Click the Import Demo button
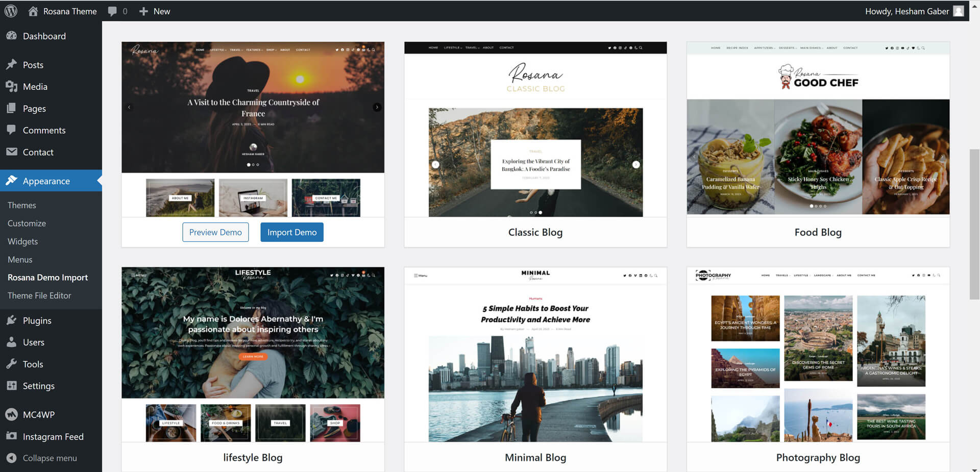 click(x=291, y=232)
